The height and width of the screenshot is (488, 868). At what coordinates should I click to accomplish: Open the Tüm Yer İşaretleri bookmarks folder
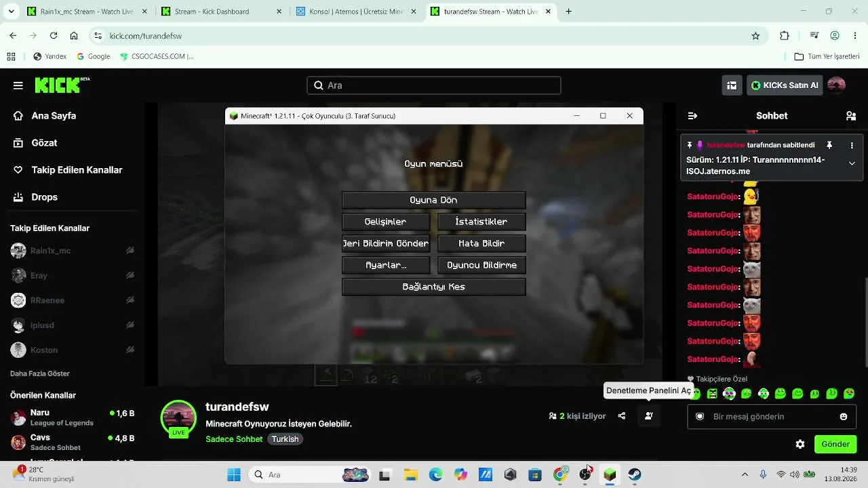coord(827,56)
